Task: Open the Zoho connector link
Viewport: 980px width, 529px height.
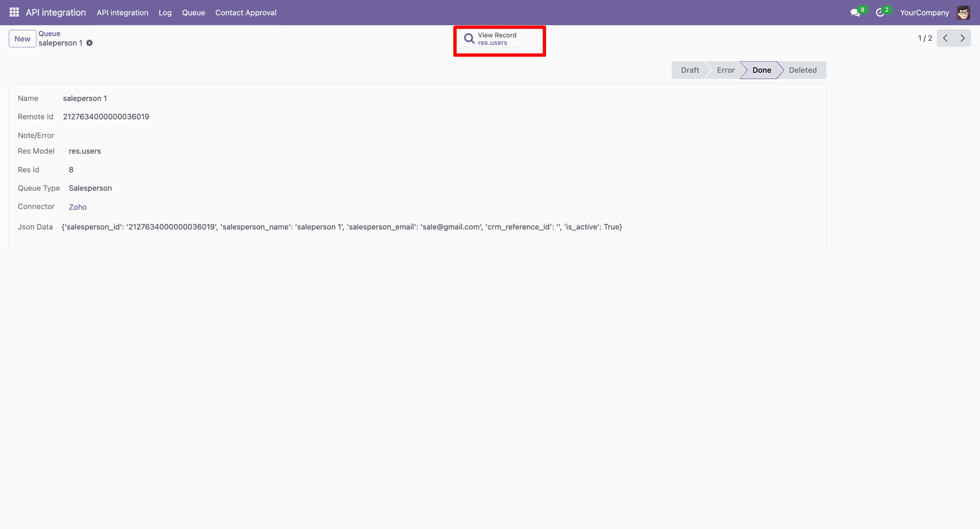Action: (x=78, y=207)
